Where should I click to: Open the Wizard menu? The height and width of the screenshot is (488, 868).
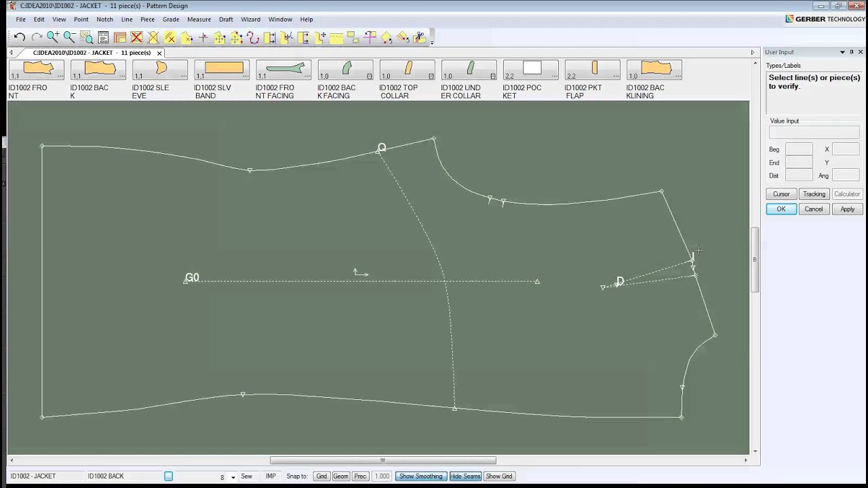coord(250,20)
